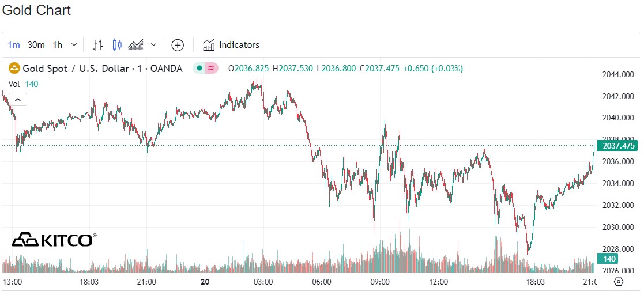Open the chart style dropdown arrow
Screen dimensions: 644x295
153,45
